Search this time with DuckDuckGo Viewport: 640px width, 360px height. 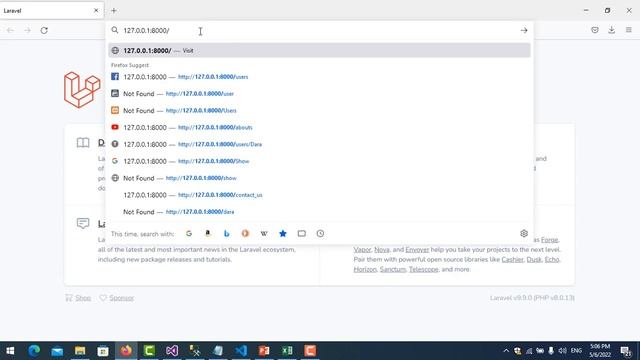pyautogui.click(x=245, y=233)
